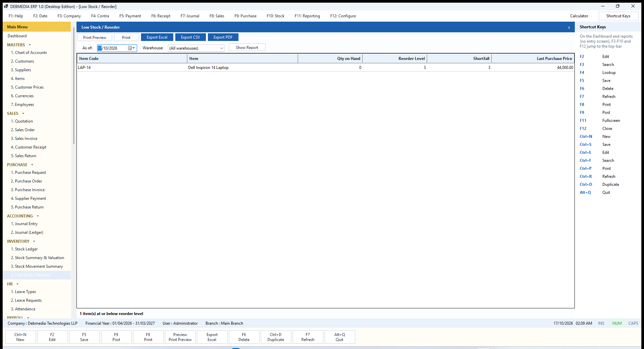Click the Show Report button
644x349 pixels.
tap(247, 48)
